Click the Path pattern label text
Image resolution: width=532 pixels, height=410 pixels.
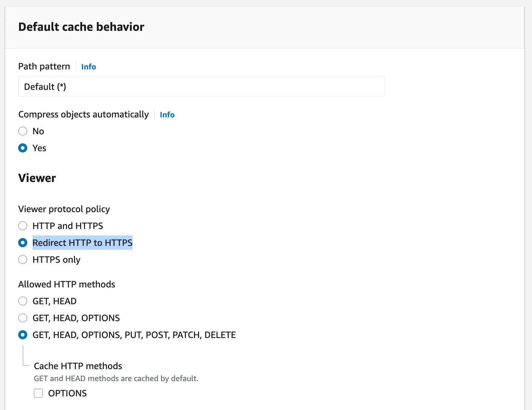(x=44, y=66)
